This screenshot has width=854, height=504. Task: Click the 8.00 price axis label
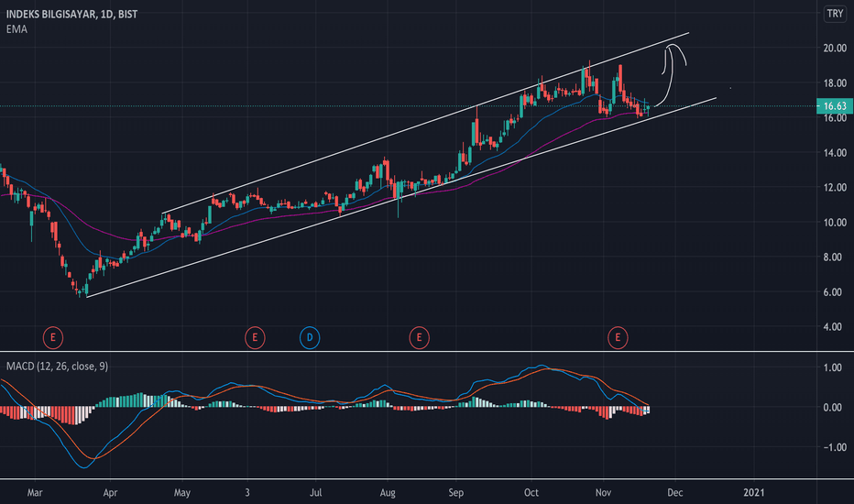coord(835,257)
